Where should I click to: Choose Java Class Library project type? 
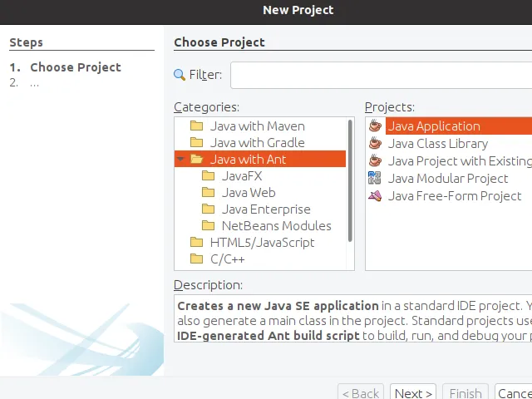[x=438, y=144]
